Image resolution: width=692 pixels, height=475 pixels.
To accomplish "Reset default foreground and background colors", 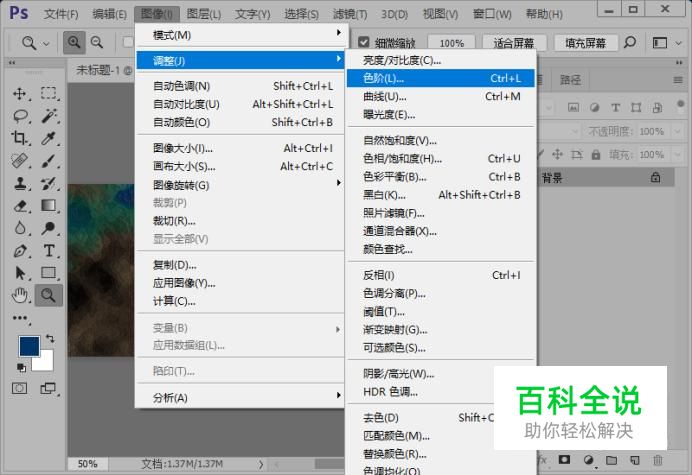I will tap(21, 367).
